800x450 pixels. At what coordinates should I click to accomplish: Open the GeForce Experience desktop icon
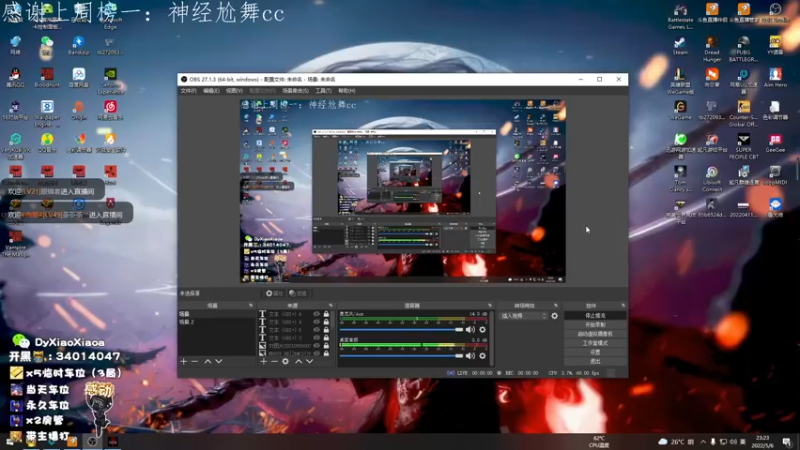click(x=110, y=81)
